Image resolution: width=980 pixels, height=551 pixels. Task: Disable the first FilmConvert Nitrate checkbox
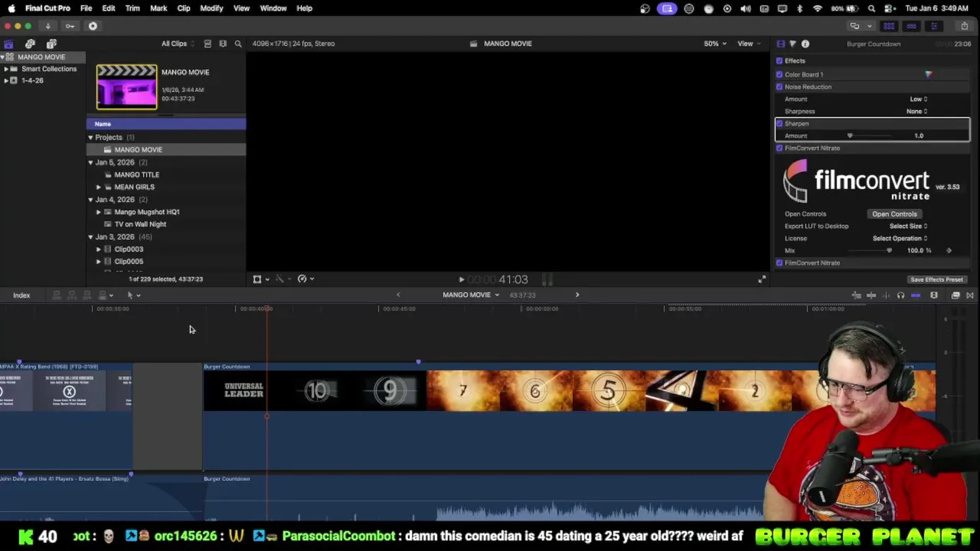click(779, 148)
